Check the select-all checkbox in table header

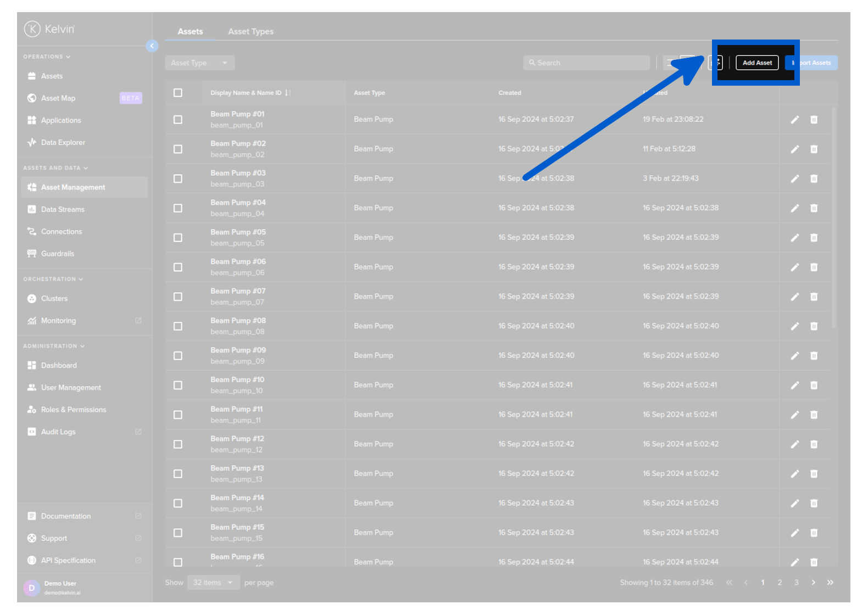pos(178,93)
